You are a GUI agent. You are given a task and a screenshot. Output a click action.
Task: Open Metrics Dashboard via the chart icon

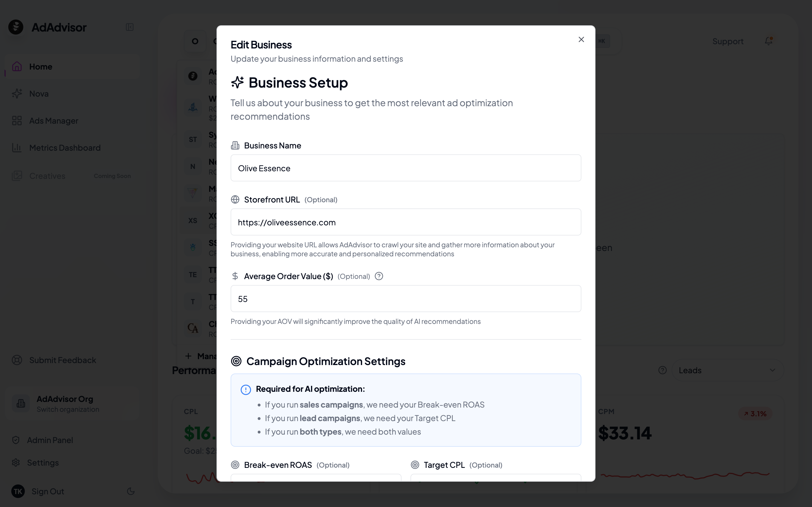pyautogui.click(x=17, y=148)
